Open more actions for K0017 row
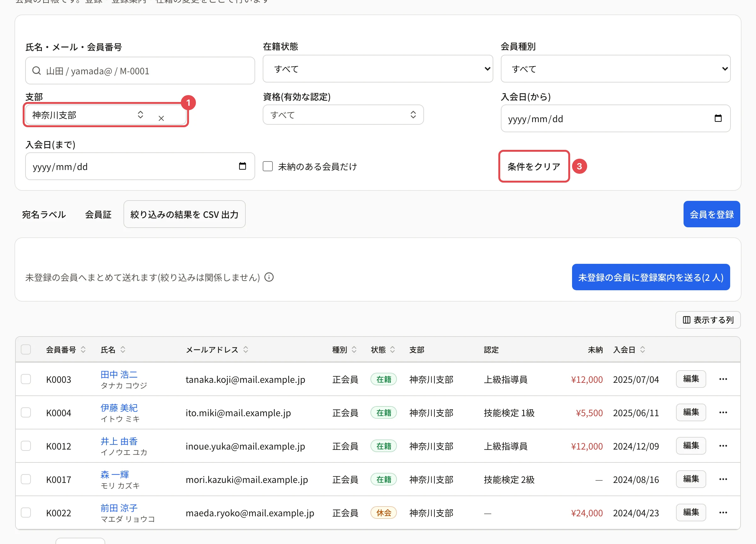The height and width of the screenshot is (544, 756). (723, 479)
